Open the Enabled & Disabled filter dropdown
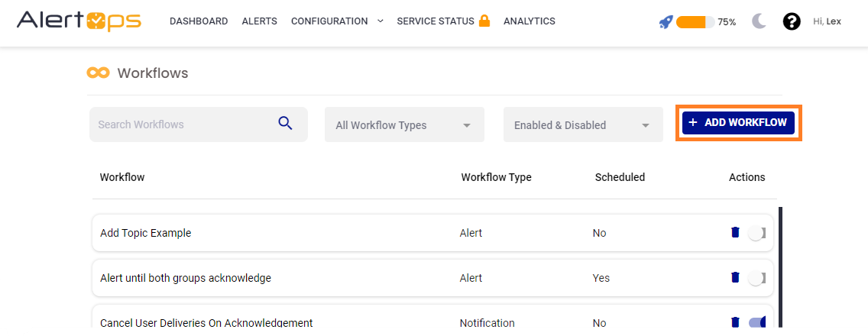 582,125
